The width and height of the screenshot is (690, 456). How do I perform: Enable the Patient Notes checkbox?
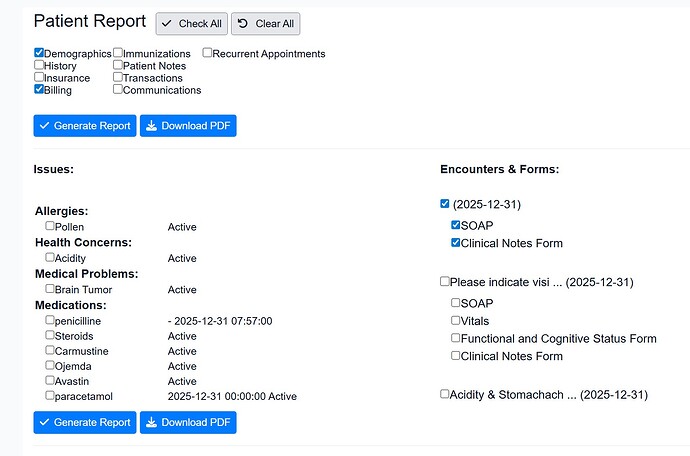pos(118,65)
